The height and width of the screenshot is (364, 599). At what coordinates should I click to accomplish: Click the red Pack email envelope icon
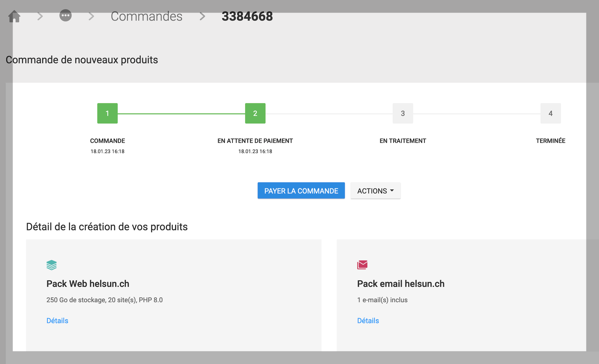pyautogui.click(x=362, y=265)
